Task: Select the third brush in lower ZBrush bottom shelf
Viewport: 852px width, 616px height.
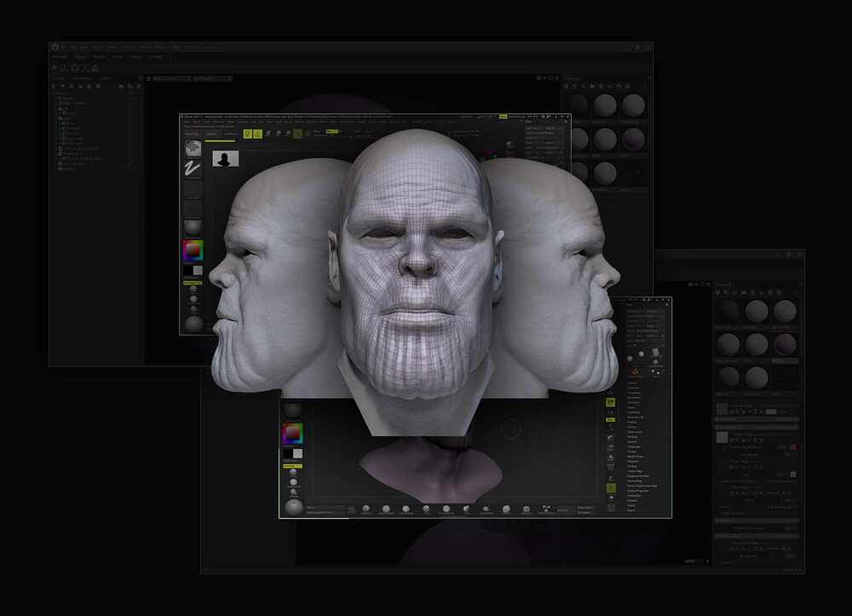Action: click(x=406, y=509)
